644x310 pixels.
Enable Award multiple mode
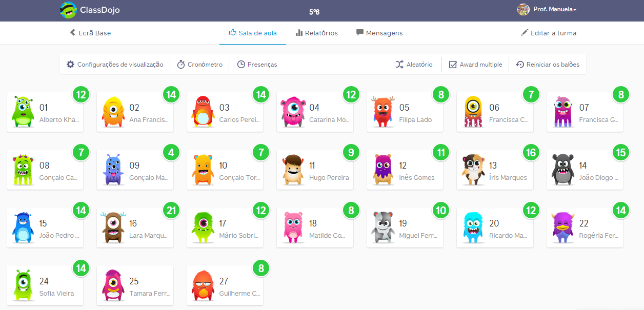pos(475,65)
